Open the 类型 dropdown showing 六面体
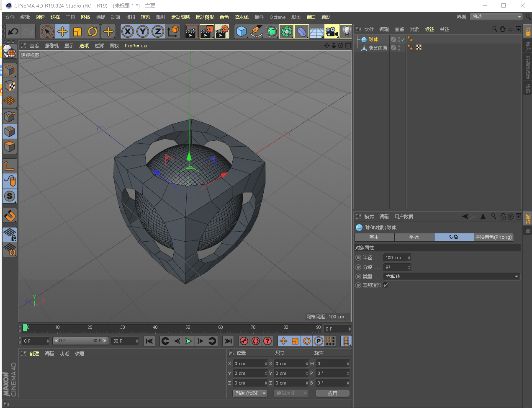Image resolution: width=532 pixels, height=408 pixels. [x=452, y=276]
